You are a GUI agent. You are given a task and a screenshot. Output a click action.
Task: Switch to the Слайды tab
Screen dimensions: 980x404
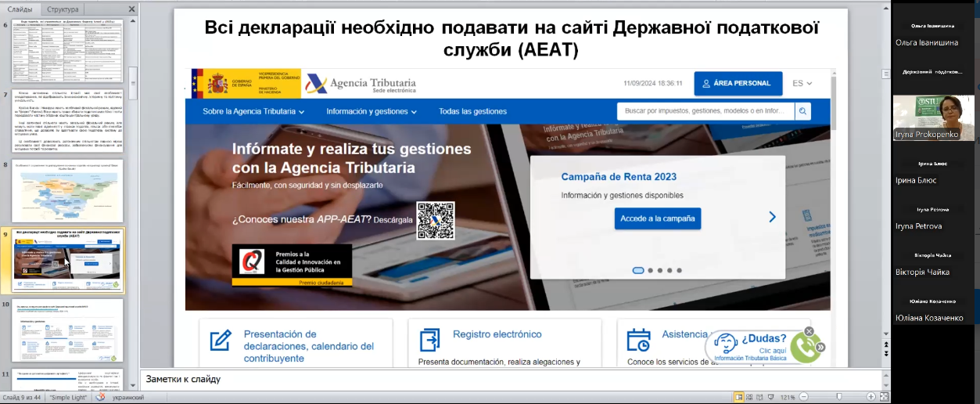pyautogui.click(x=20, y=9)
